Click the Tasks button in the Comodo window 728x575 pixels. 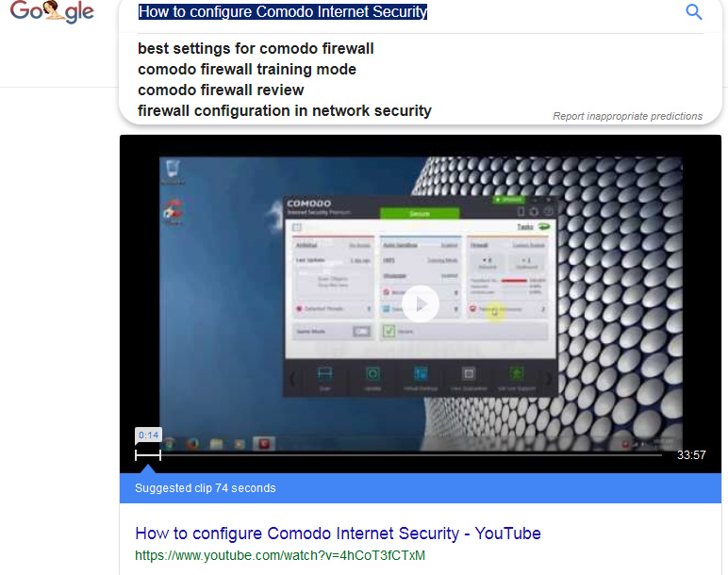coord(533,227)
